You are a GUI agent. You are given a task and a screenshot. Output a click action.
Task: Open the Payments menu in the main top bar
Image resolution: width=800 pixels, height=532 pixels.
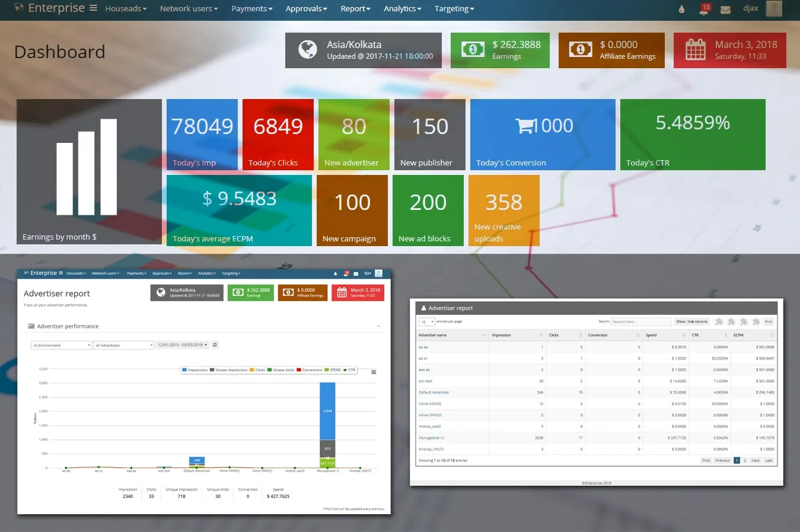tap(252, 9)
